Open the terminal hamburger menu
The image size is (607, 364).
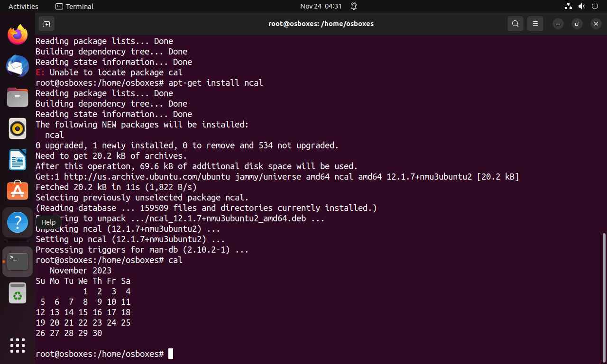point(535,24)
